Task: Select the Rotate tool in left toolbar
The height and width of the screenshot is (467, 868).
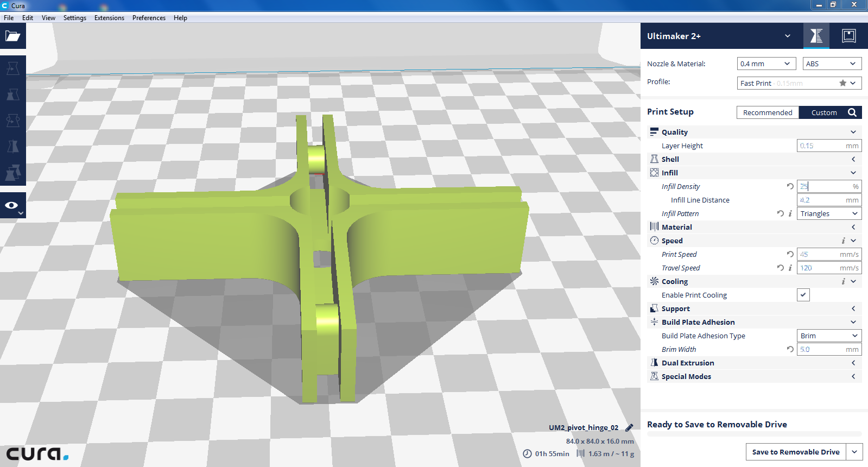Action: [12, 121]
